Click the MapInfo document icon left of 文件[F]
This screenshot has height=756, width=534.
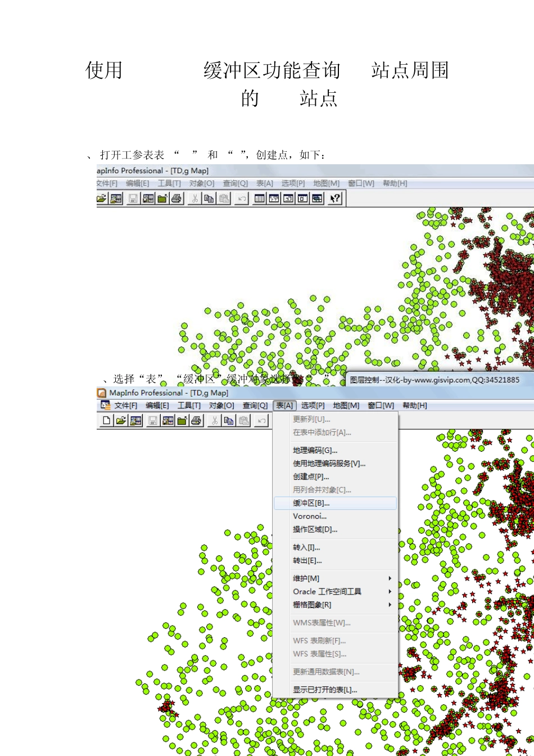105,405
